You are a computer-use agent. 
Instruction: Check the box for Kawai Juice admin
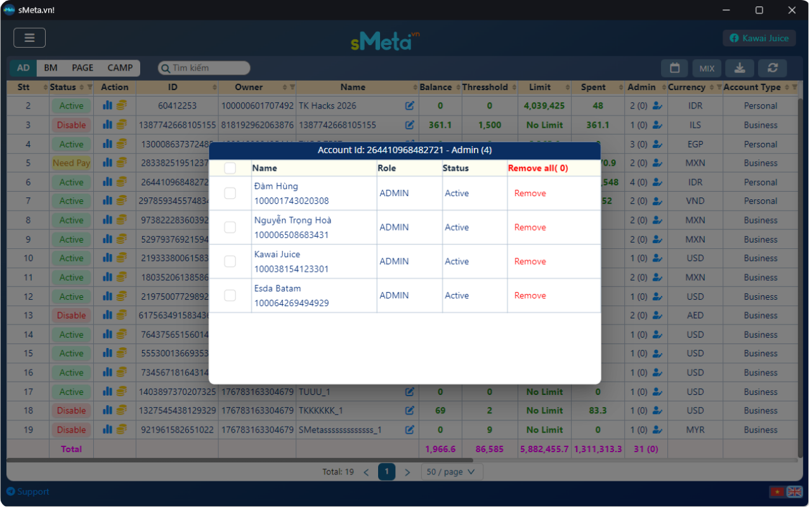click(230, 262)
